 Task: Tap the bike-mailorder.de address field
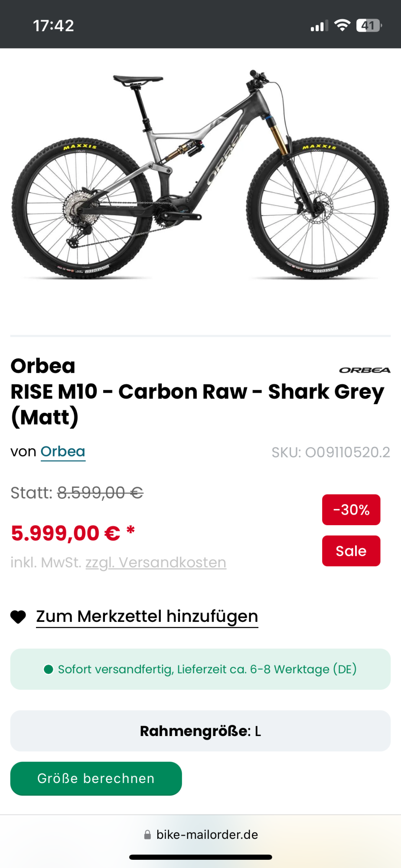[207, 835]
